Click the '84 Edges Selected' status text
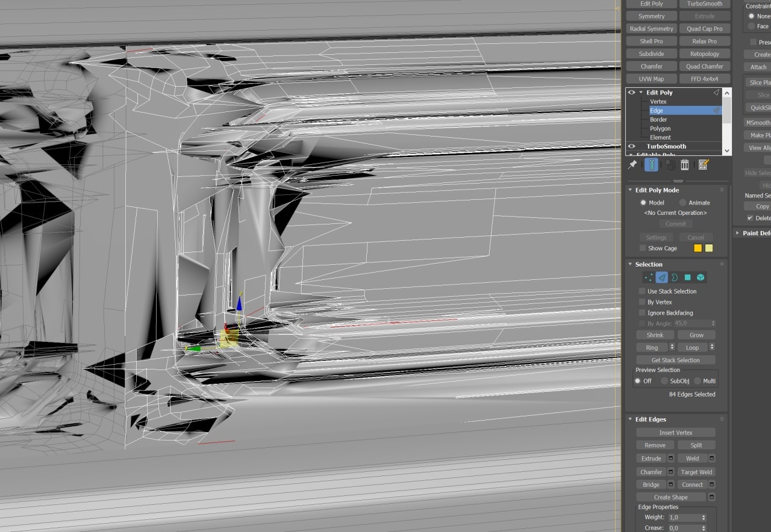 point(692,394)
